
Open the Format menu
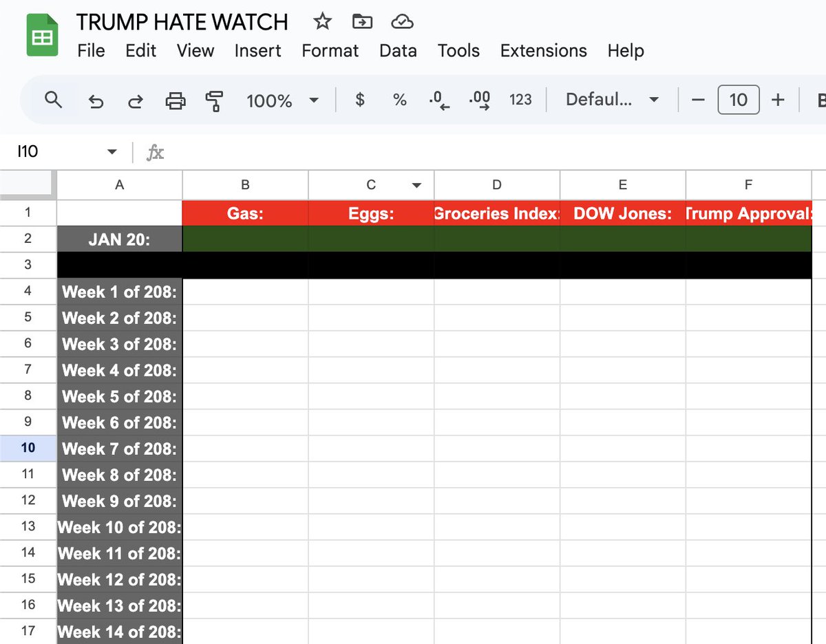click(330, 51)
